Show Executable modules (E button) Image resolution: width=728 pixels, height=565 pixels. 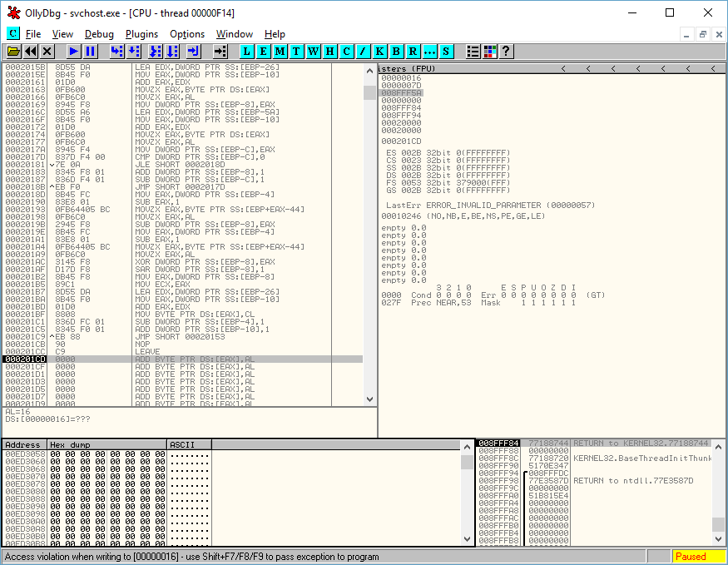click(263, 51)
